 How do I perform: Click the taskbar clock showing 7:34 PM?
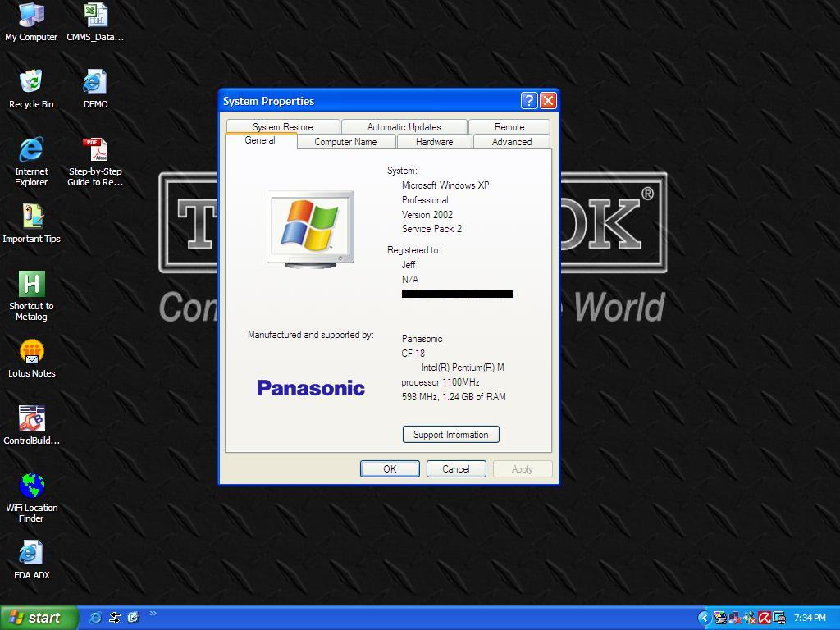pos(810,619)
